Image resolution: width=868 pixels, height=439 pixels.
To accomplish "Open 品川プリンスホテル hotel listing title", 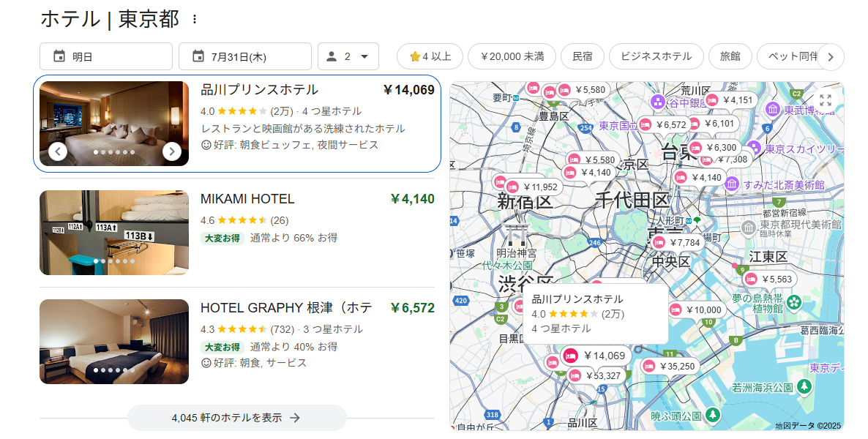I will coord(260,90).
